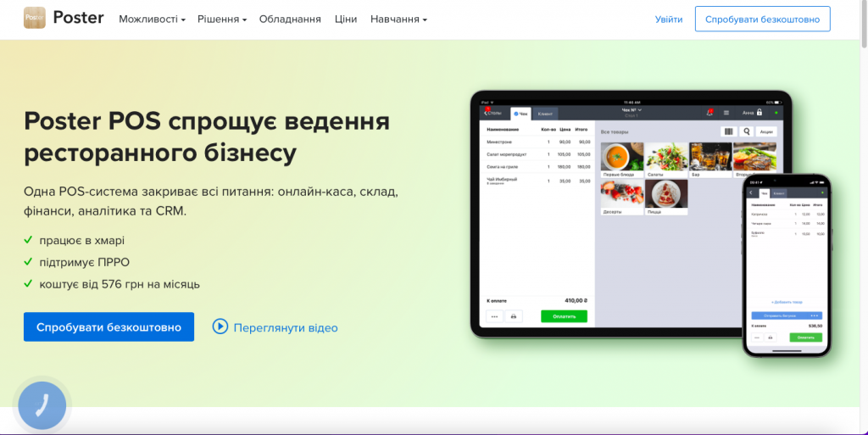Viewport: 868px width, 435px height.
Task: Click the lock icon next to Анна in tablet
Action: click(x=759, y=112)
